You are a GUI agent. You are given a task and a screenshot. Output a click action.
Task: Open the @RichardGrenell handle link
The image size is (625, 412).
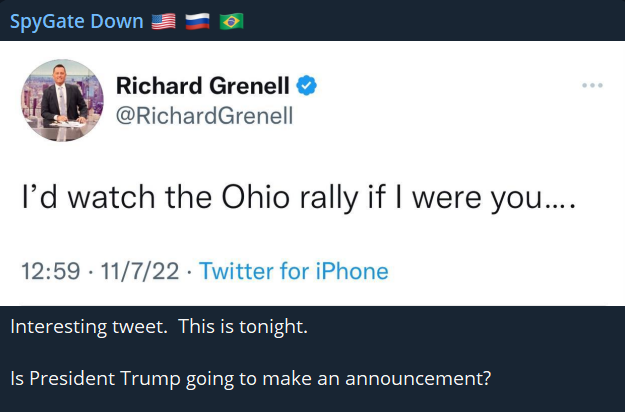click(205, 116)
